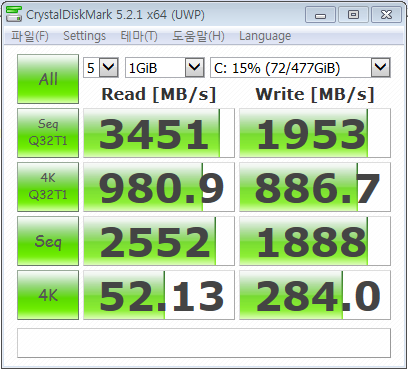Click the Read [MB/s] column header
408x370 pixels.
[159, 94]
